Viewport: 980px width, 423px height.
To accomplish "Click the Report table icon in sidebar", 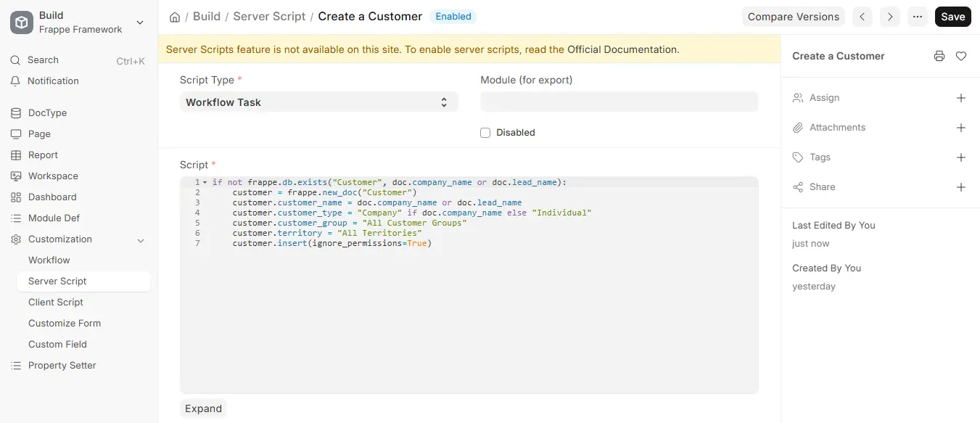I will [x=16, y=155].
